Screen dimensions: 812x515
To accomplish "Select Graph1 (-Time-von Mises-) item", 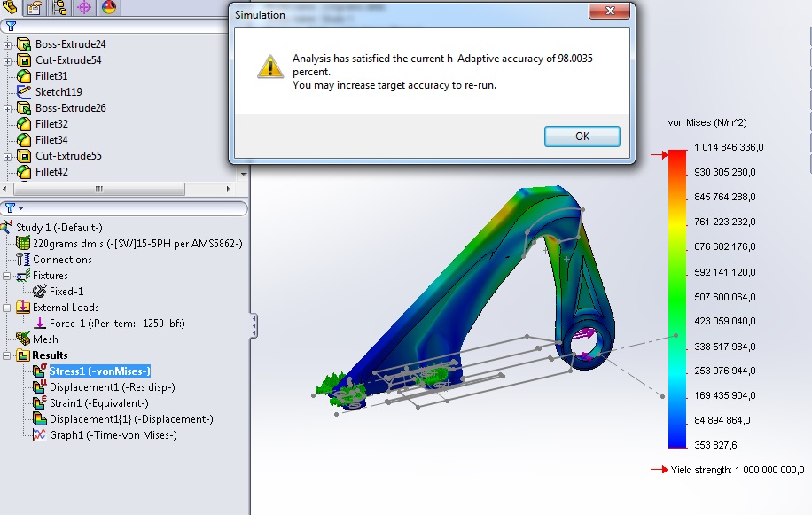I will pyautogui.click(x=113, y=435).
